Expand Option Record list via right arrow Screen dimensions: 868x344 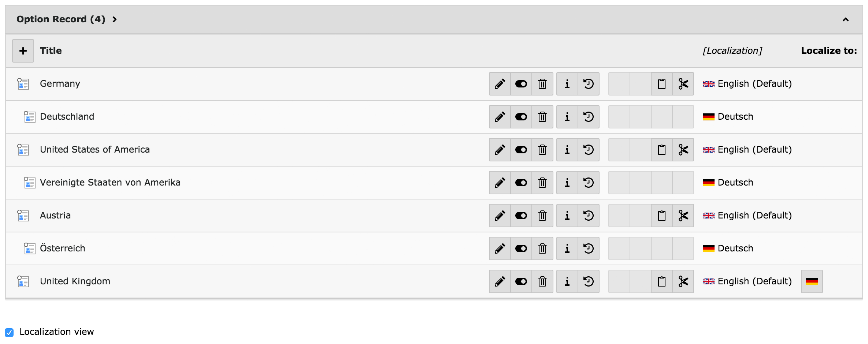(115, 19)
